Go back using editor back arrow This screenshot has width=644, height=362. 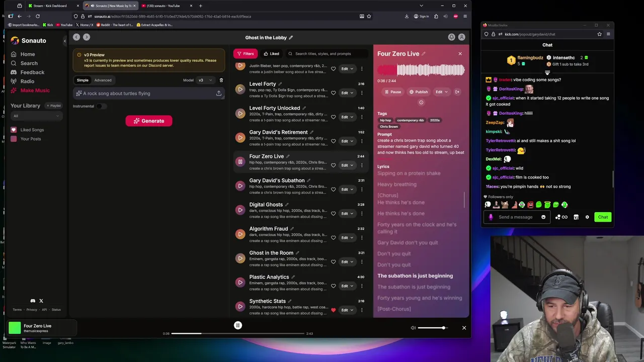point(76,37)
